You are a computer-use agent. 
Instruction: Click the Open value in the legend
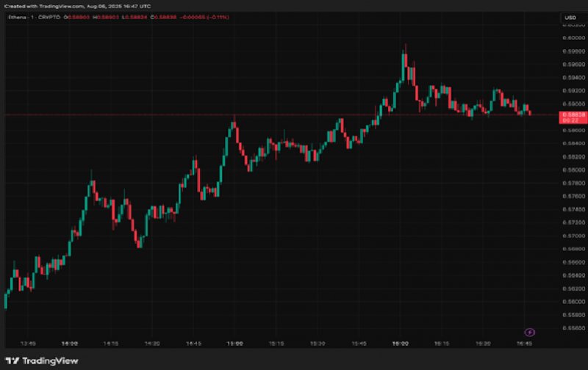point(77,17)
